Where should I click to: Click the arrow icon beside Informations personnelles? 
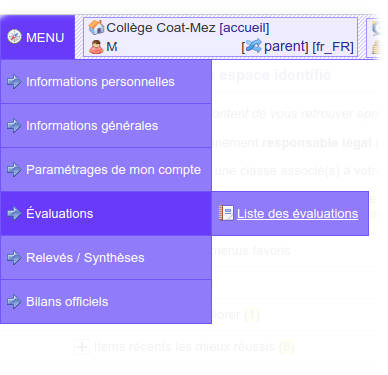tap(14, 82)
